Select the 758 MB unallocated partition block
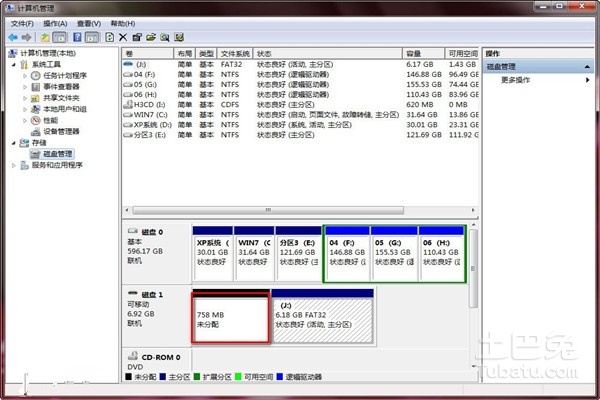Screen dimensions: 600x400 (x=230, y=319)
